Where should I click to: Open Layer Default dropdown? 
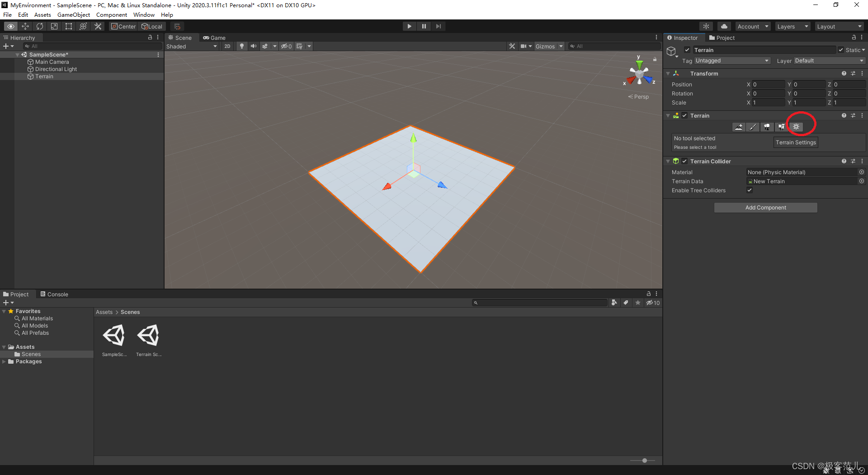coord(830,61)
